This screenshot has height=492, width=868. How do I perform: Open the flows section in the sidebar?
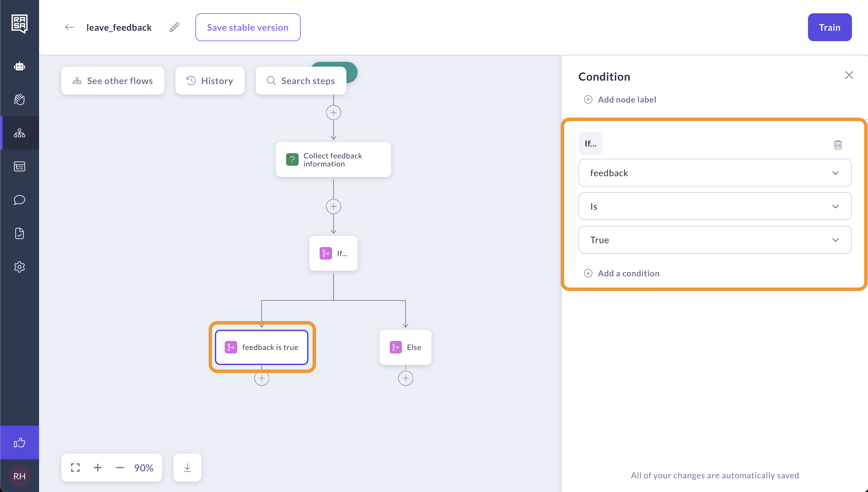(20, 133)
